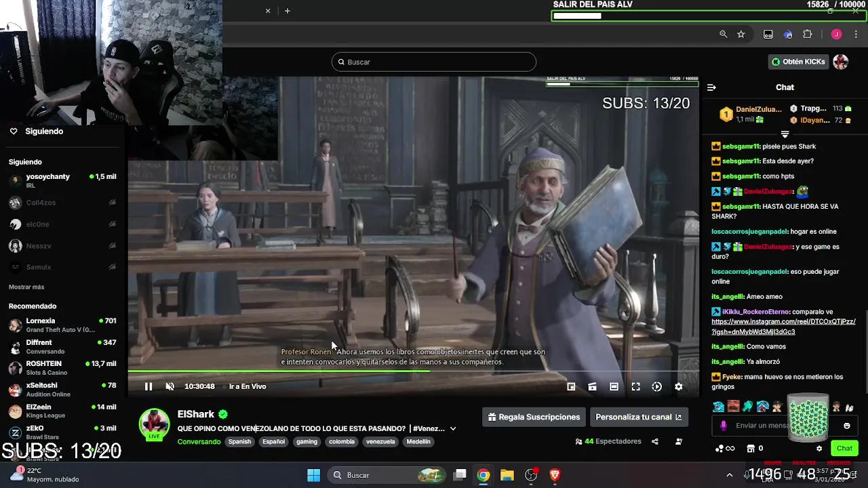Viewport: 868px width, 488px height.
Task: Open chat settings gear icon
Action: 819,448
